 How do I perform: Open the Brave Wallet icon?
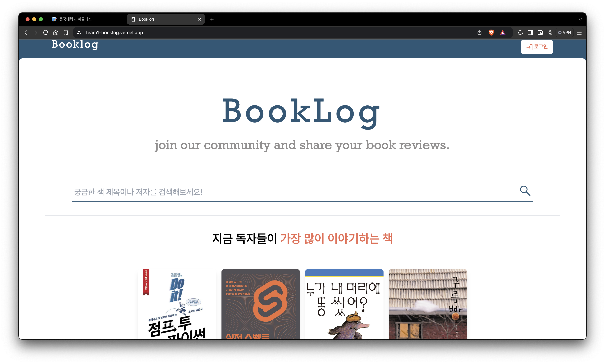540,33
